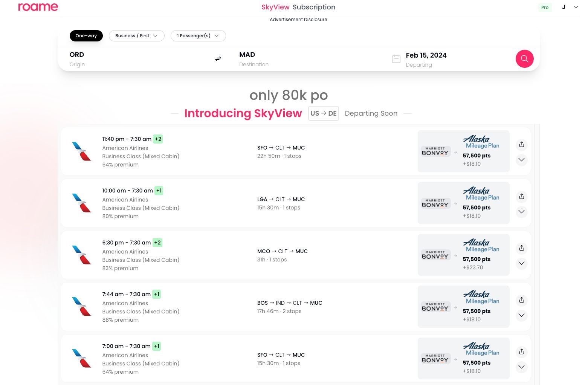This screenshot has height=385, width=588.
Task: Expand details of the LGA flight
Action: 521,212
